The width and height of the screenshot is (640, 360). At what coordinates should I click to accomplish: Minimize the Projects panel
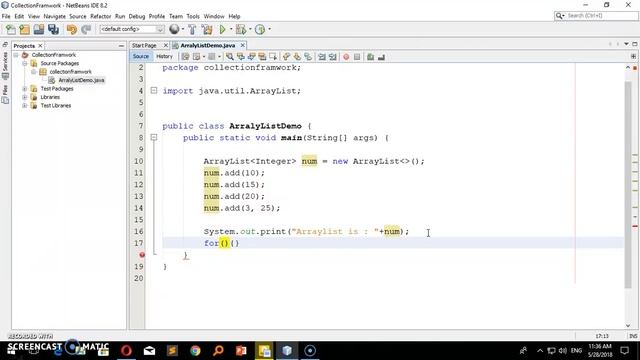click(x=121, y=46)
